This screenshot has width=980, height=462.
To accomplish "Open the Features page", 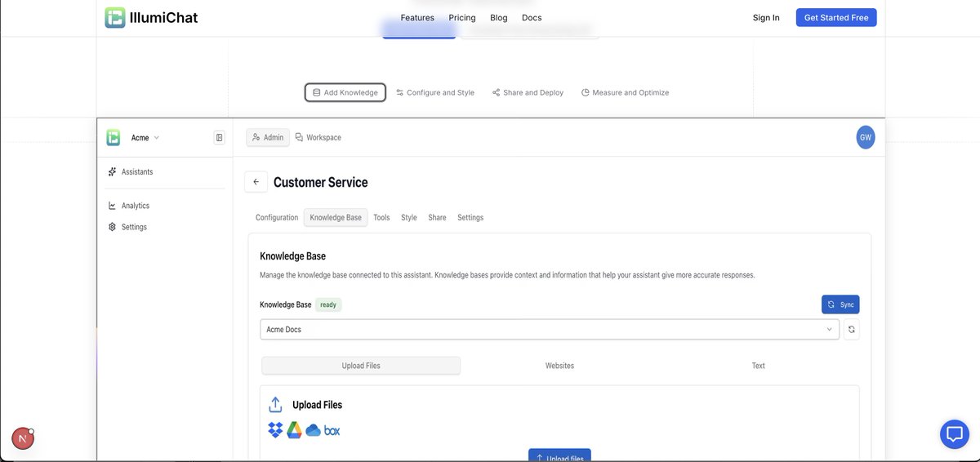I will (x=417, y=17).
